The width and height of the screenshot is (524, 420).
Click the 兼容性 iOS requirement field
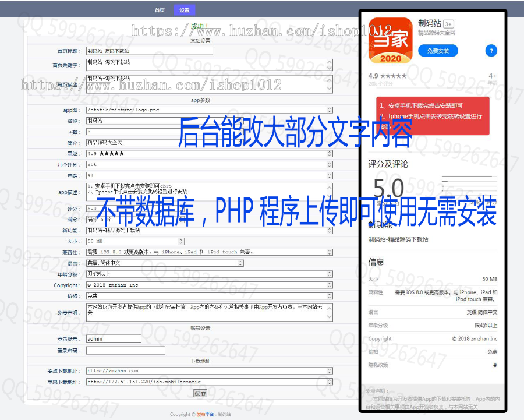(x=210, y=252)
